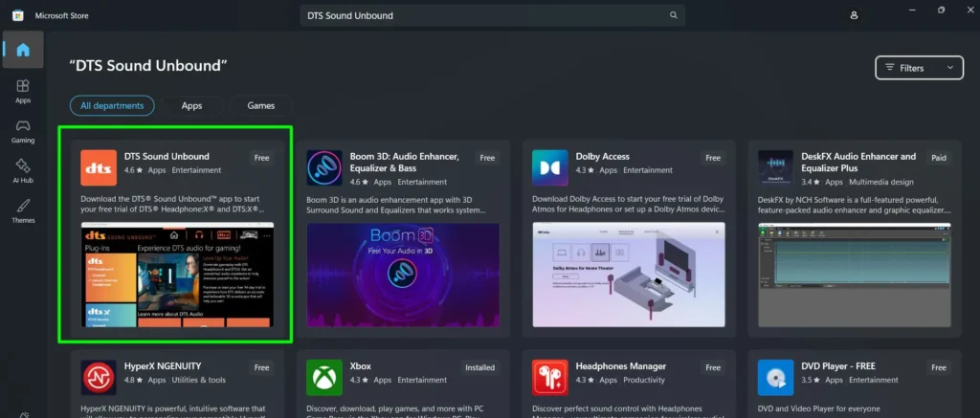Go to Gaming section in sidebar

[23, 131]
